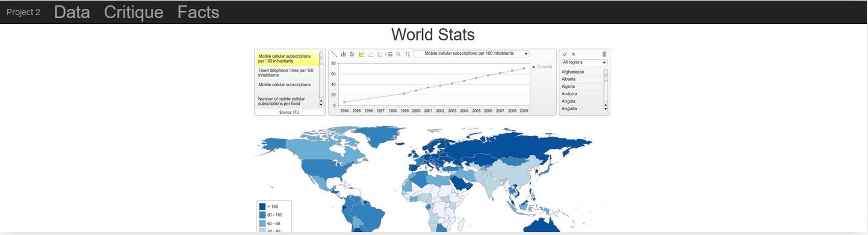This screenshot has height=235, width=868.
Task: Open the Facts menu item
Action: click(x=198, y=12)
